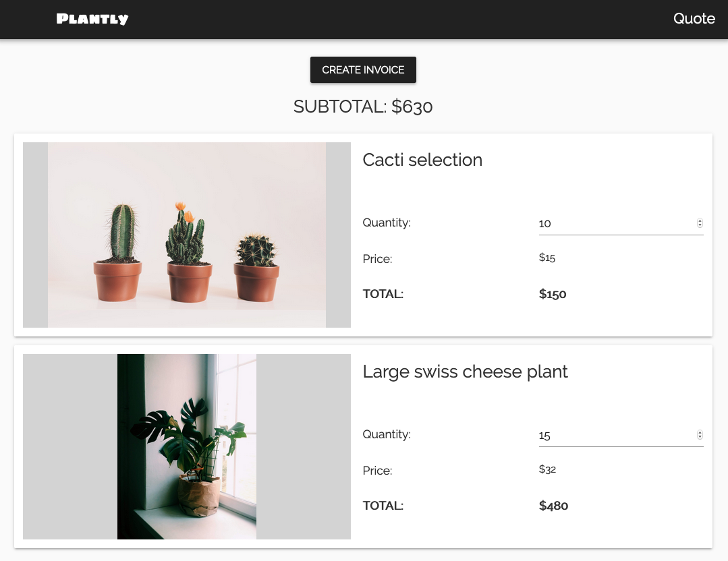The width and height of the screenshot is (728, 561).
Task: Click the Cacti selection quantity stepper arrows
Action: tap(700, 223)
